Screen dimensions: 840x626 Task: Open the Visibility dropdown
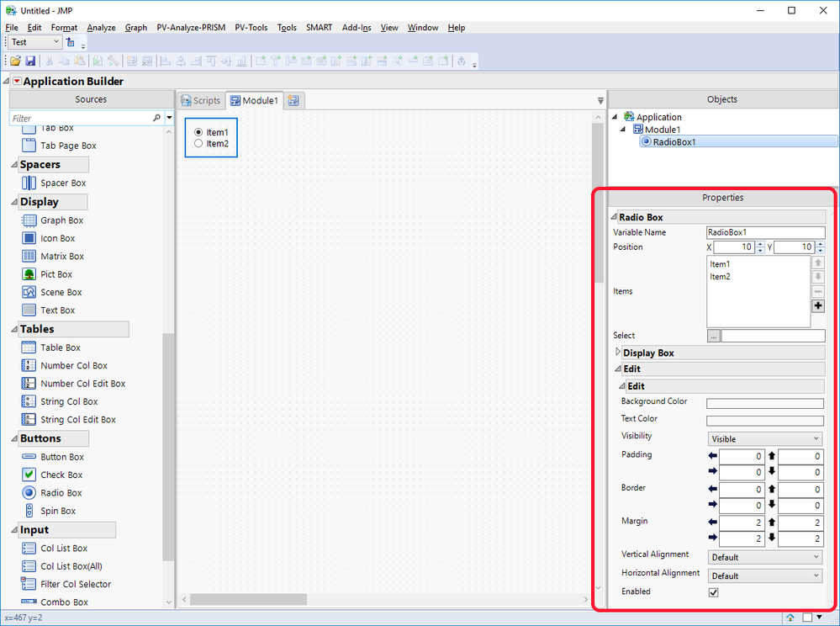[x=764, y=438]
